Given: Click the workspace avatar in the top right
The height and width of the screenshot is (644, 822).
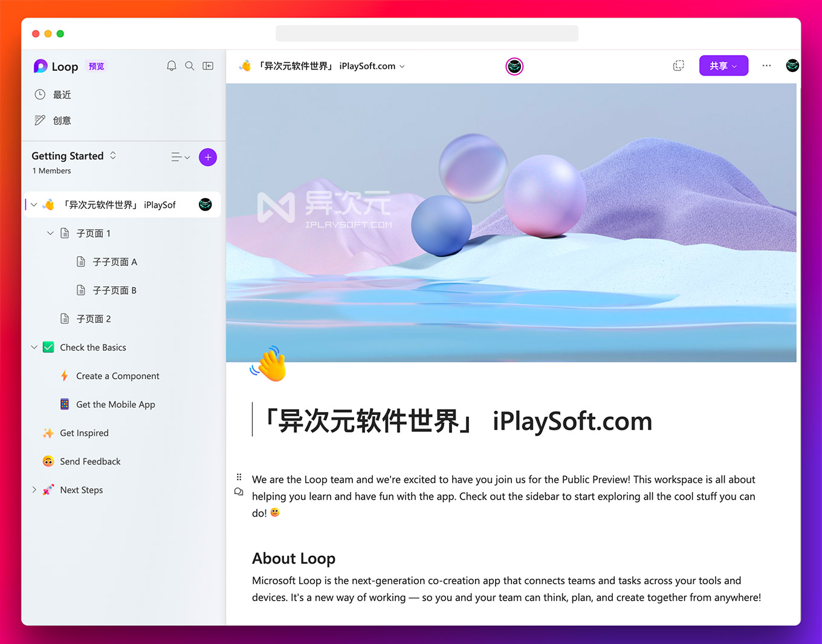Looking at the screenshot, I should [x=792, y=65].
